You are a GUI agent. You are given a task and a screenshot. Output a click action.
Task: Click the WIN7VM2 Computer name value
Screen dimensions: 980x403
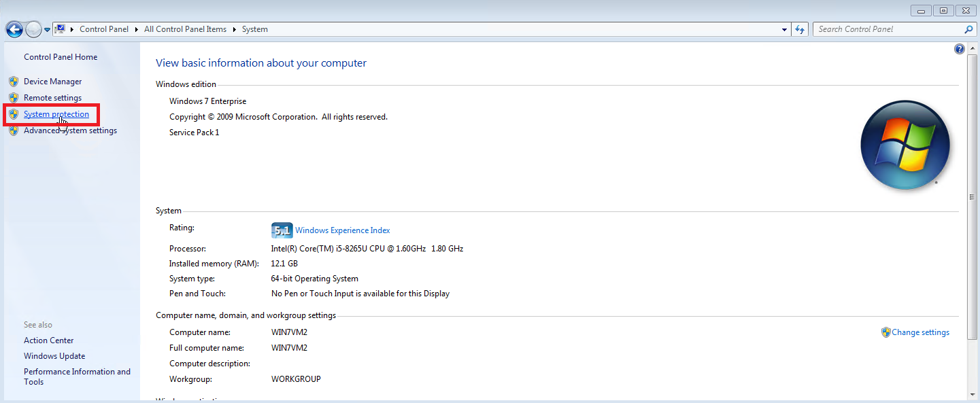[289, 332]
